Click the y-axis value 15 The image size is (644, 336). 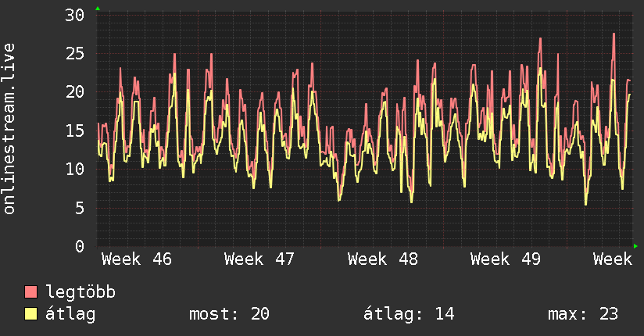point(74,131)
